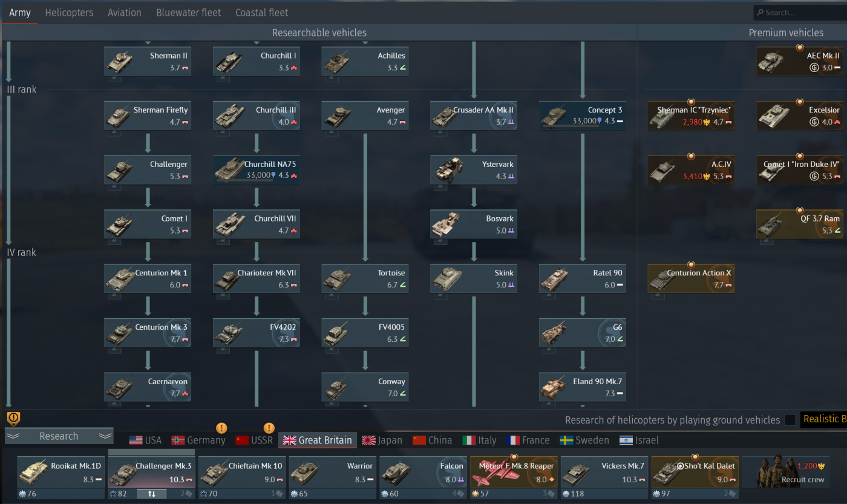Select the Crusader AA Mk II card
The image size is (847, 504).
[x=474, y=116]
